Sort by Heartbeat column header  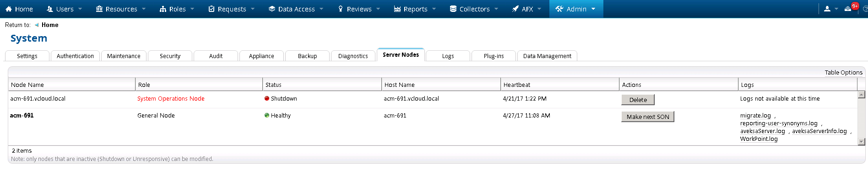click(x=560, y=85)
